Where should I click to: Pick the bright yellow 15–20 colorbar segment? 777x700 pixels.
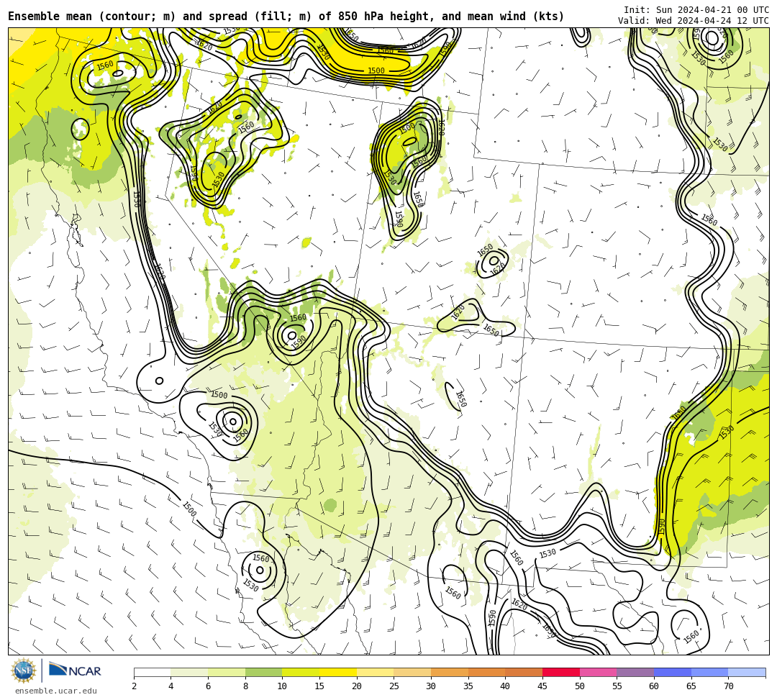[x=338, y=672]
